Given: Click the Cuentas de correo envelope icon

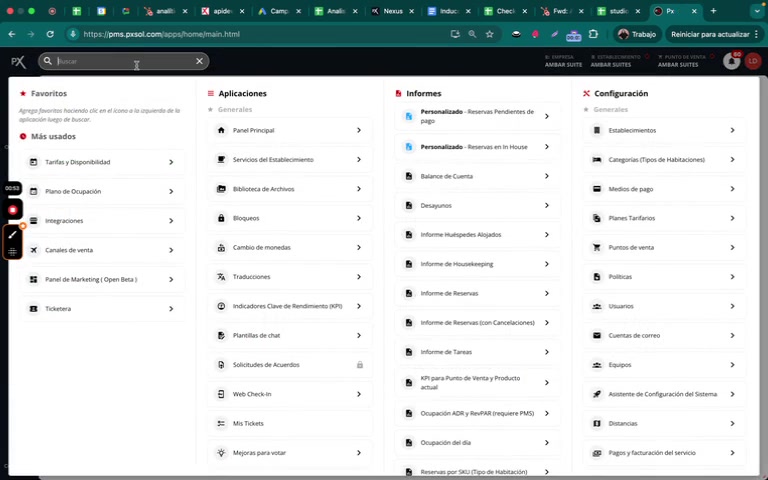Looking at the screenshot, I should 597,336.
